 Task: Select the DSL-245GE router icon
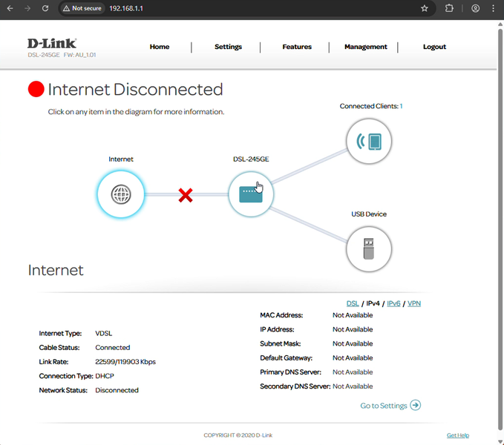(x=250, y=194)
